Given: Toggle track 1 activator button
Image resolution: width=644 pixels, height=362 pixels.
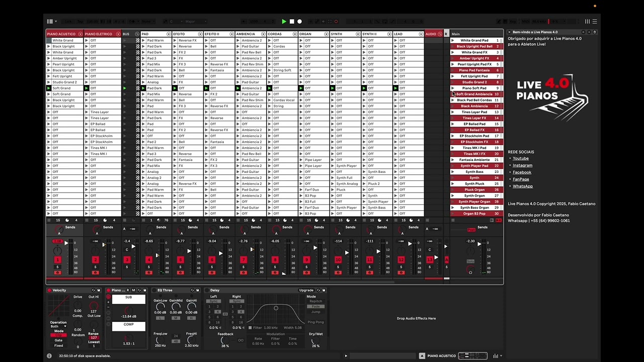Looking at the screenshot, I should click(57, 260).
